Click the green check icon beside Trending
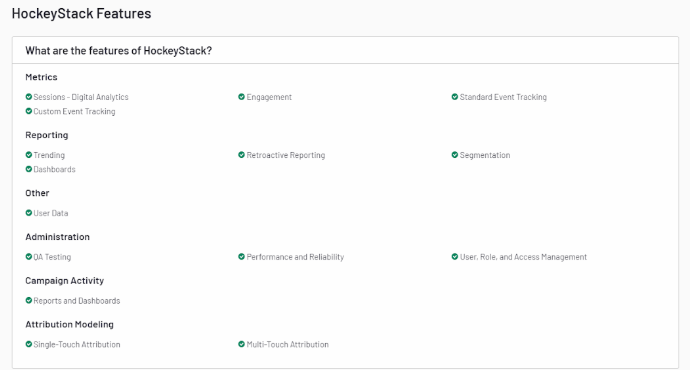This screenshot has width=690, height=370. [29, 155]
